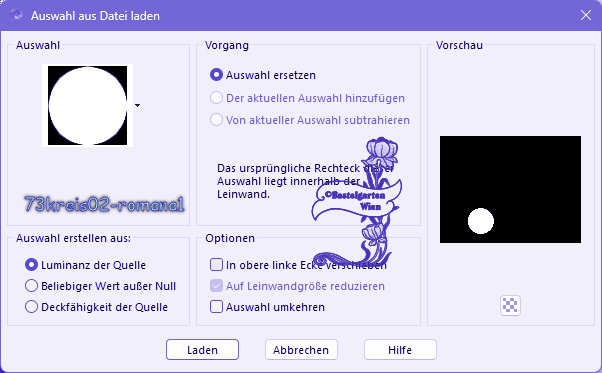Click the Optionen group label
Viewport: 602px width, 373px height.
tap(230, 238)
